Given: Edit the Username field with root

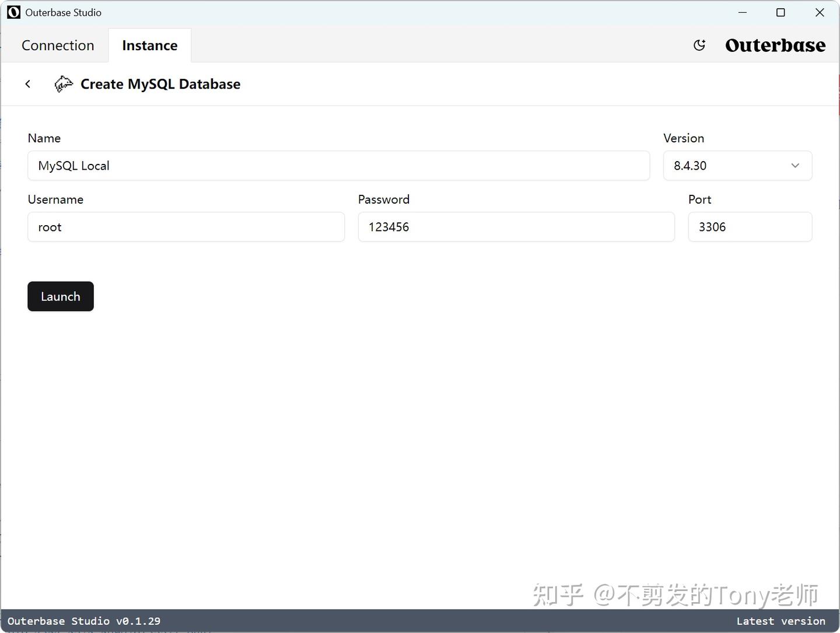Looking at the screenshot, I should pos(186,227).
